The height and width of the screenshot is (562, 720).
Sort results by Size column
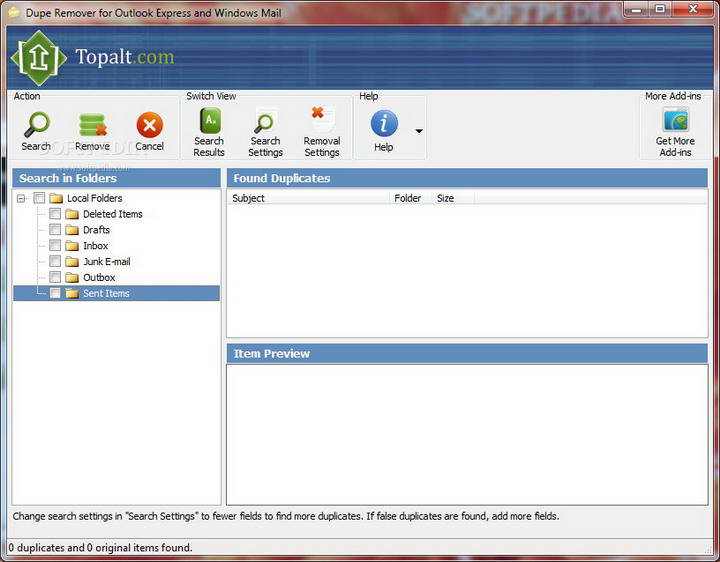pos(453,198)
